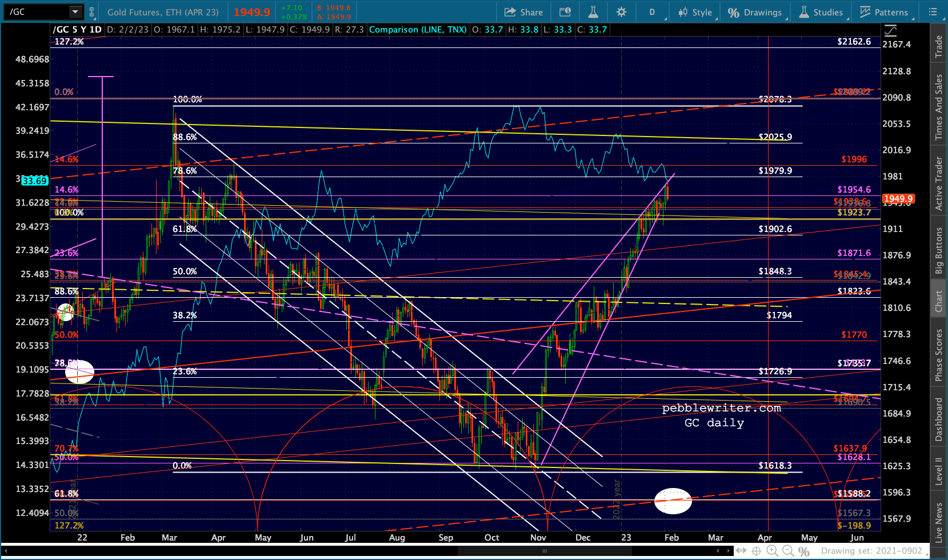948x560 pixels.
Task: Open the Level II sidebar tab
Action: coord(939,471)
